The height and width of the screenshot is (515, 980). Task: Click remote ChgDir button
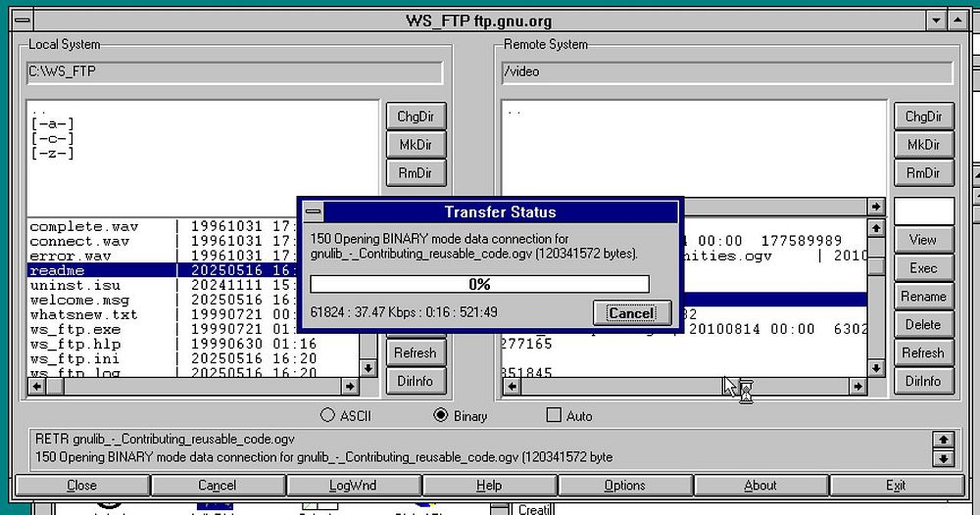click(924, 117)
